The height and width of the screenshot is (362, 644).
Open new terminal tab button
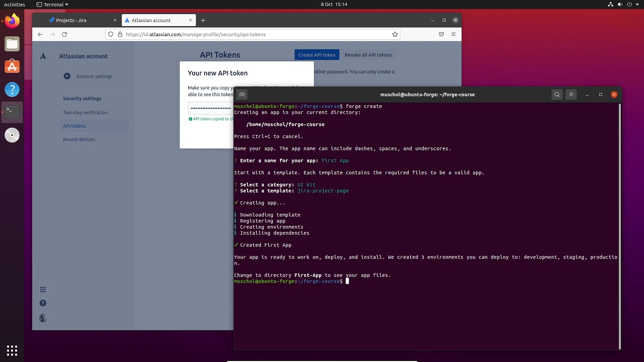pos(242,95)
